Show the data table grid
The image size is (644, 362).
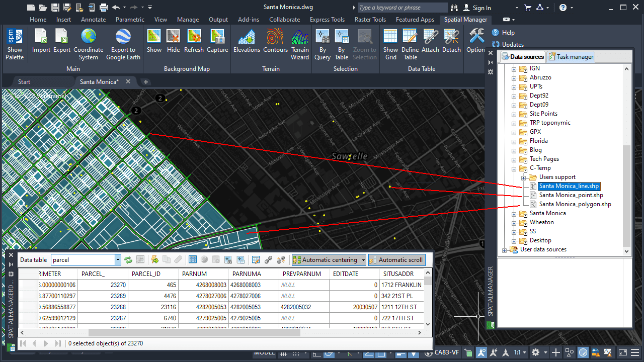(390, 44)
